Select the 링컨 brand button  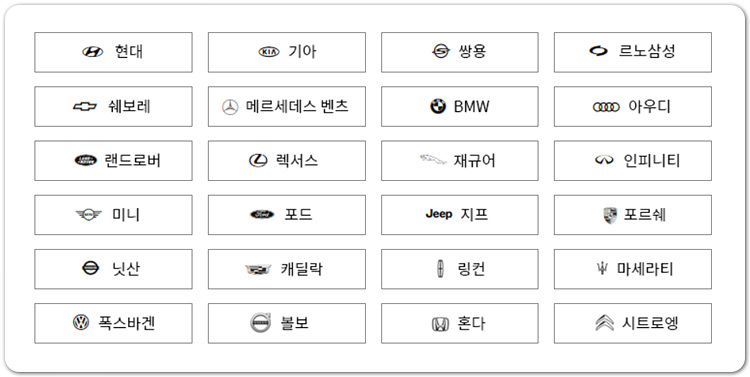tap(460, 269)
